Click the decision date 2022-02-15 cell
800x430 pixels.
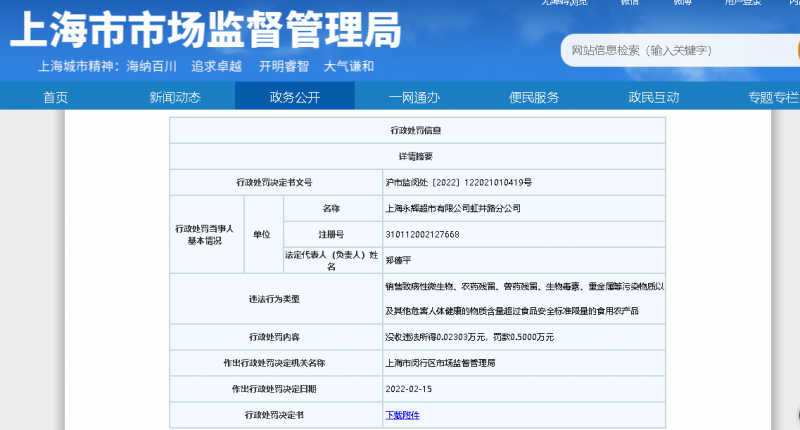pyautogui.click(x=407, y=388)
